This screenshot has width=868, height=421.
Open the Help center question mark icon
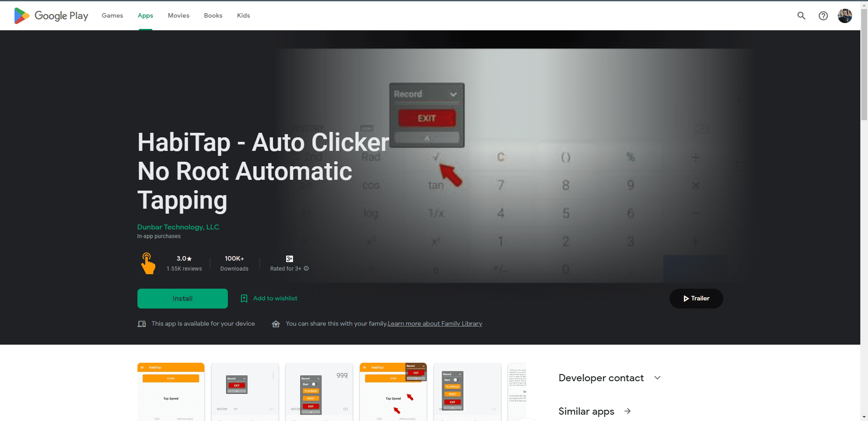pos(823,16)
